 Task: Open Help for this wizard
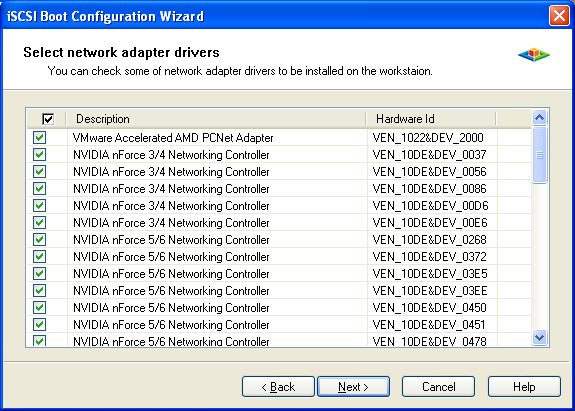[x=524, y=386]
